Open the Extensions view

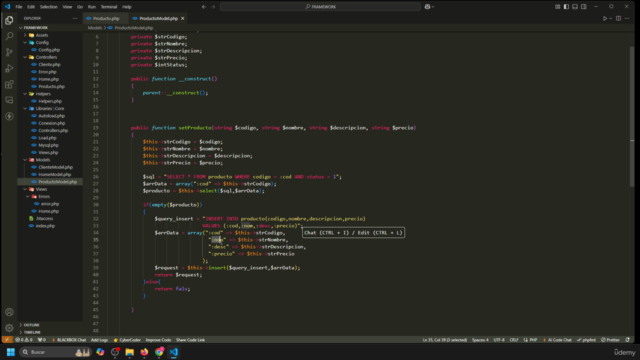(x=9, y=84)
